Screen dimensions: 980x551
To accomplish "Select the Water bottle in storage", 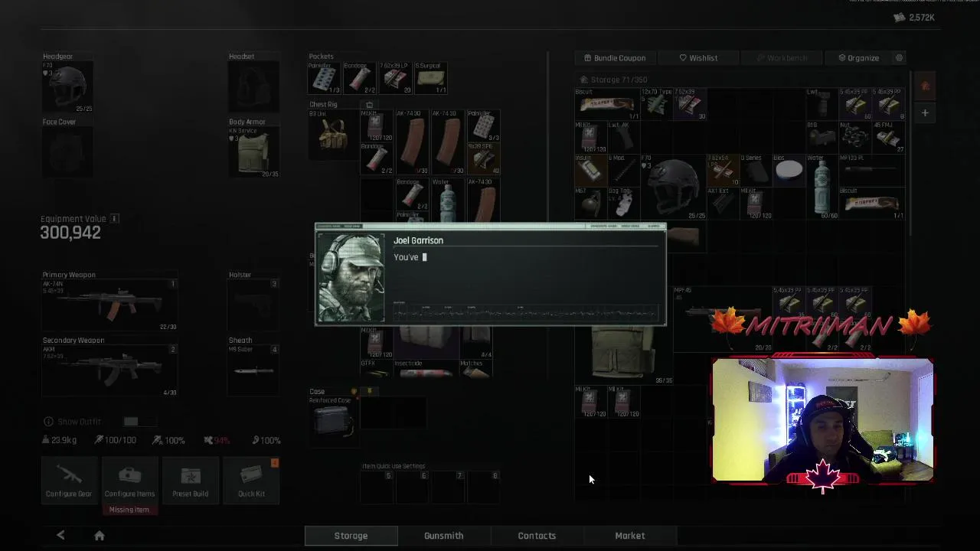I will tap(821, 187).
